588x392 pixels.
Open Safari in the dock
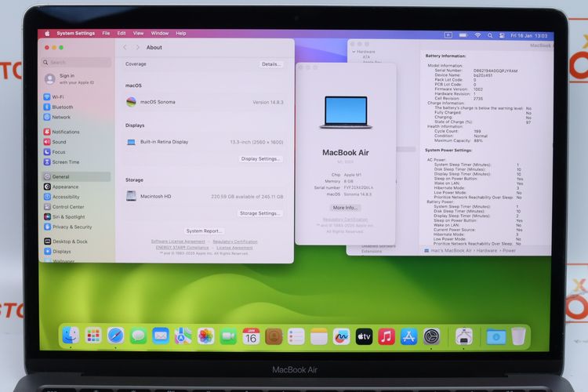pos(115,336)
